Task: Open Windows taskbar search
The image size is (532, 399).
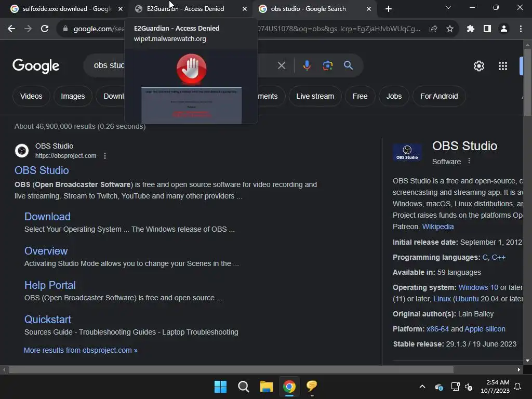Action: (x=243, y=387)
